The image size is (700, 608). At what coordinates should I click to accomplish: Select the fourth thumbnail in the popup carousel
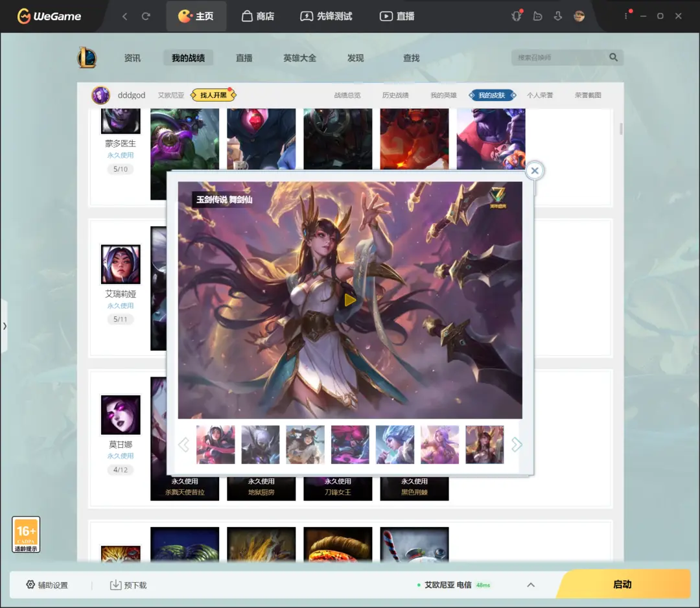pyautogui.click(x=350, y=445)
